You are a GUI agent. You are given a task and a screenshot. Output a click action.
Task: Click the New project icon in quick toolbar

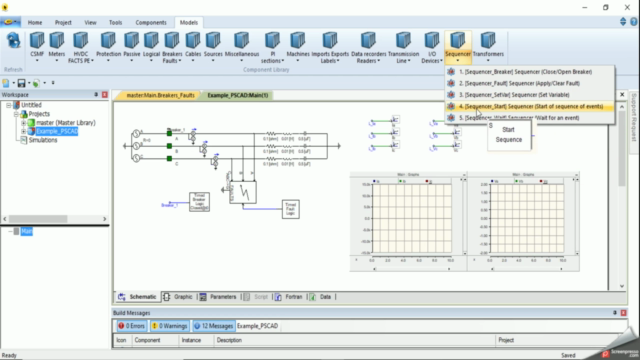click(6, 83)
